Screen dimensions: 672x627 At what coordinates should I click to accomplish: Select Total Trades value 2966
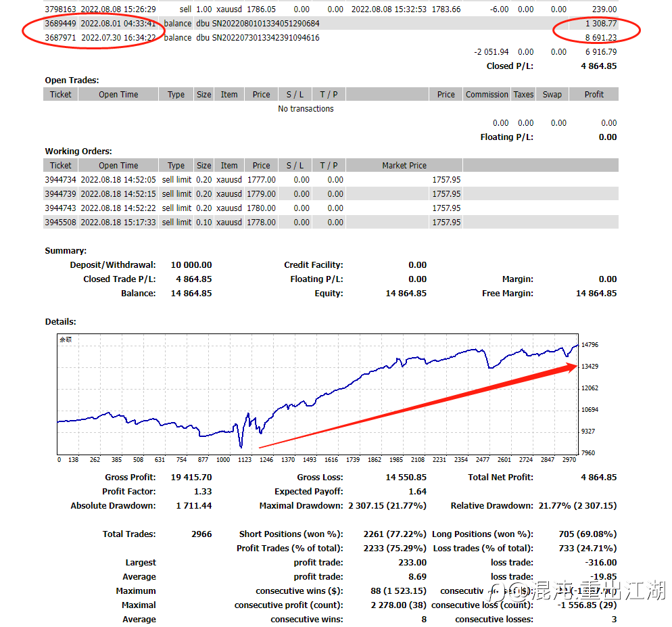point(201,534)
